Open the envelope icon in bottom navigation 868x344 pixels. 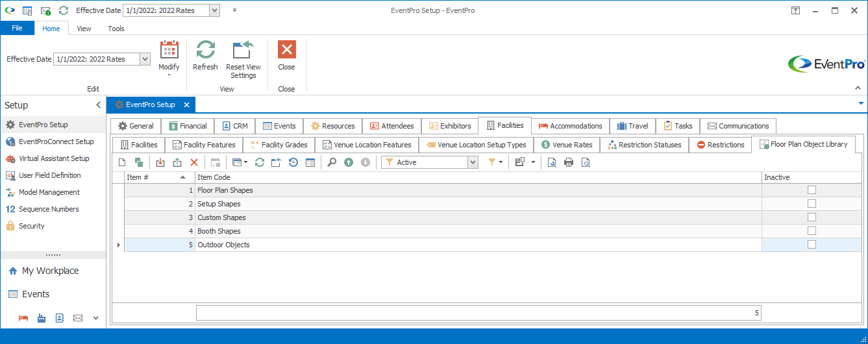tap(78, 318)
